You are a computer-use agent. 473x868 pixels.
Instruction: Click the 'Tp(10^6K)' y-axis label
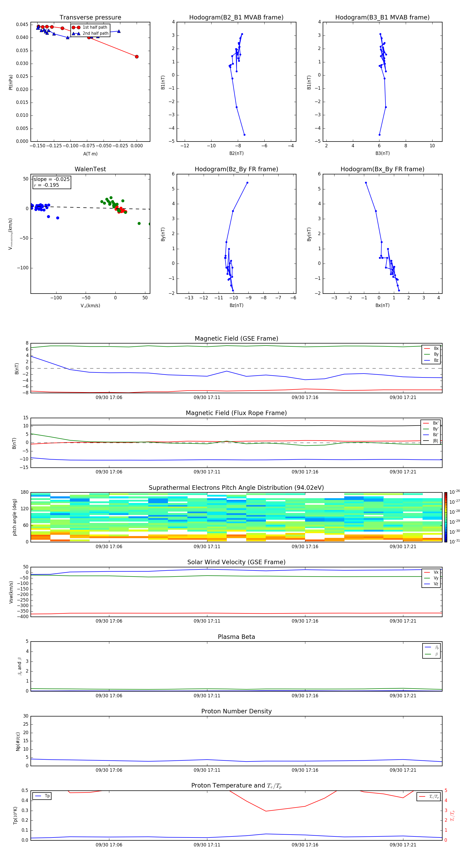(x=15, y=815)
